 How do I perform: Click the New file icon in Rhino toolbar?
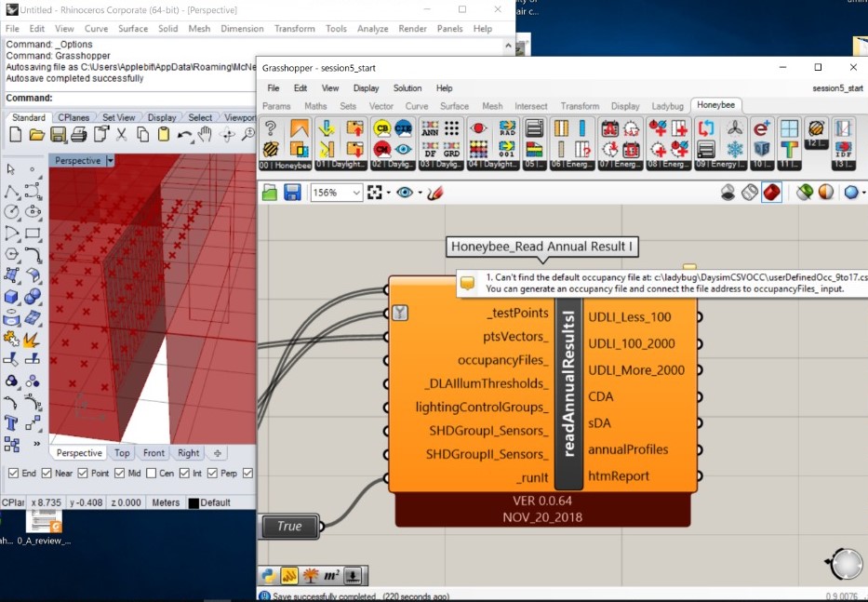click(16, 135)
